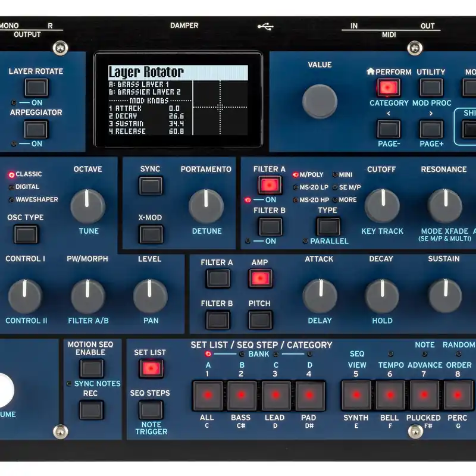Click the Layer Rotator display screen

click(178, 99)
